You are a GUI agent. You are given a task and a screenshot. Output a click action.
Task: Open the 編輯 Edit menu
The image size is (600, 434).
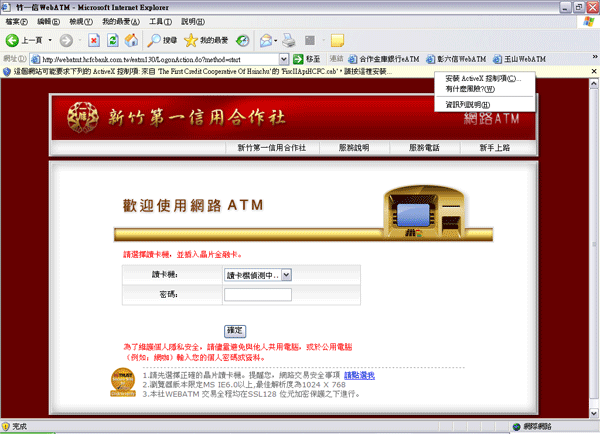(x=49, y=22)
